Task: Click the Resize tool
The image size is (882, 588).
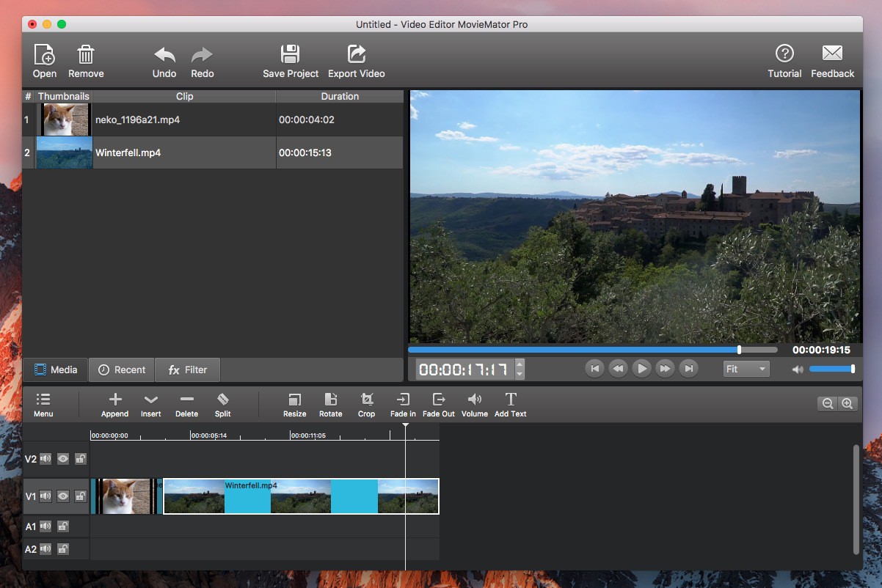Action: [x=294, y=404]
